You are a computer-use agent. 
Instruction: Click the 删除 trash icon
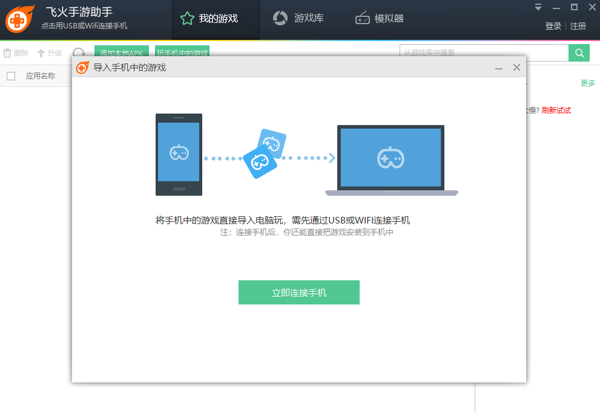8,53
